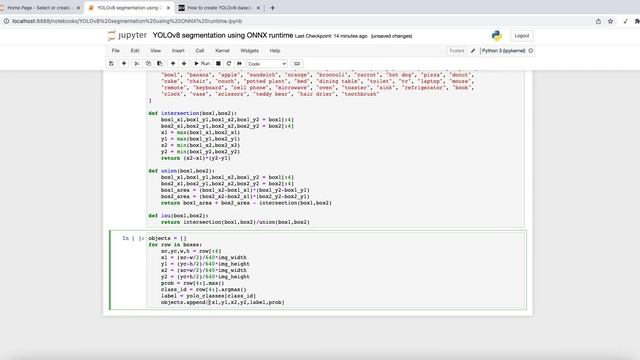Click the Logout button
Viewport: 640px width, 360px height.
[x=522, y=36]
